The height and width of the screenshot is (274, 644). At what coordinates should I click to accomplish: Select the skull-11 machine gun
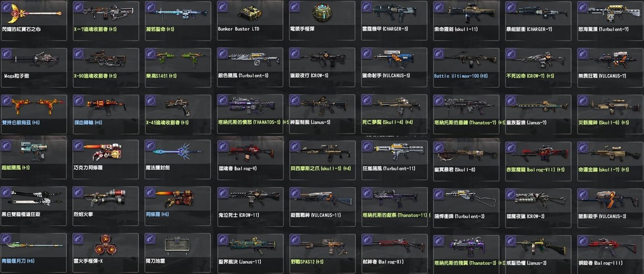[x=466, y=21]
